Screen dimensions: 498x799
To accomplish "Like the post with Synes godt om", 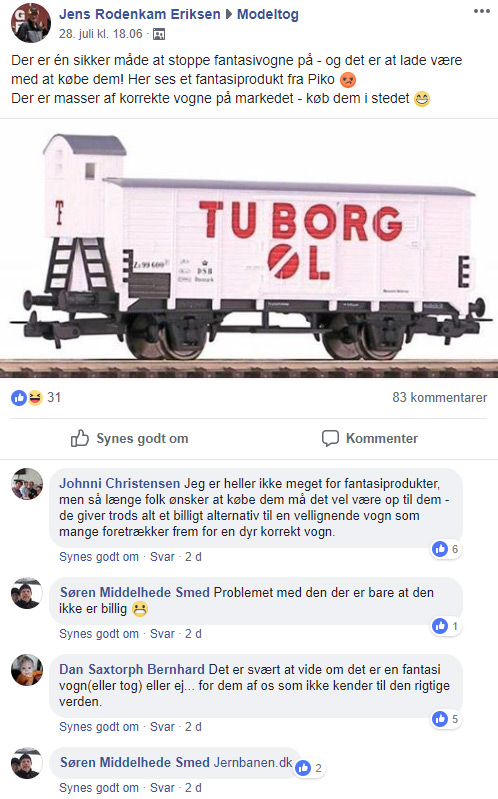I will (x=129, y=438).
